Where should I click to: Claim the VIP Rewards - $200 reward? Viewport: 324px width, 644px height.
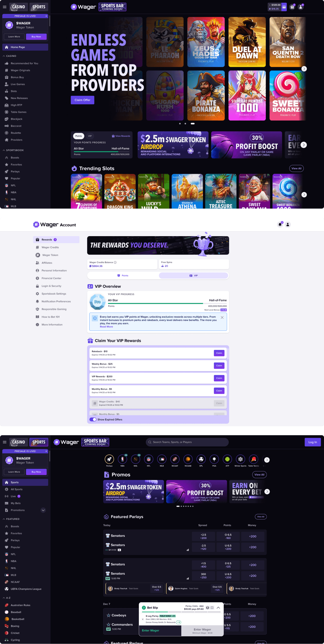[x=219, y=378]
